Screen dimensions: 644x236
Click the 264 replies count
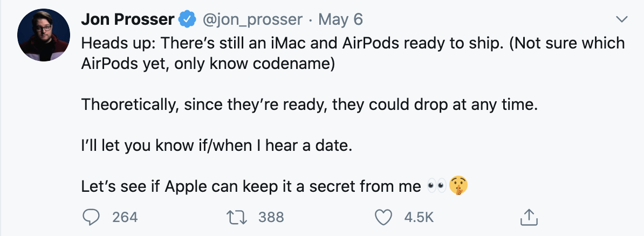[x=125, y=217]
